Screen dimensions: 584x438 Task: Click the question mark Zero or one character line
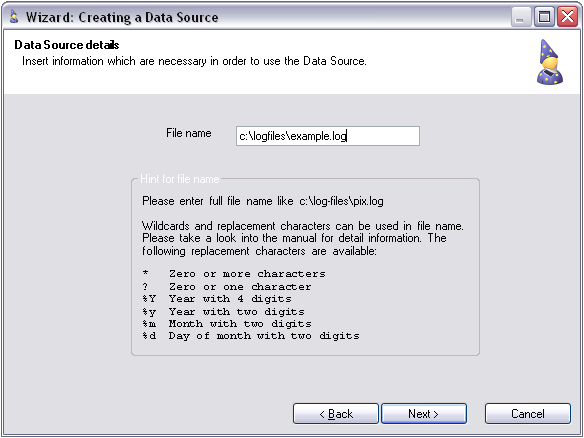click(x=227, y=286)
